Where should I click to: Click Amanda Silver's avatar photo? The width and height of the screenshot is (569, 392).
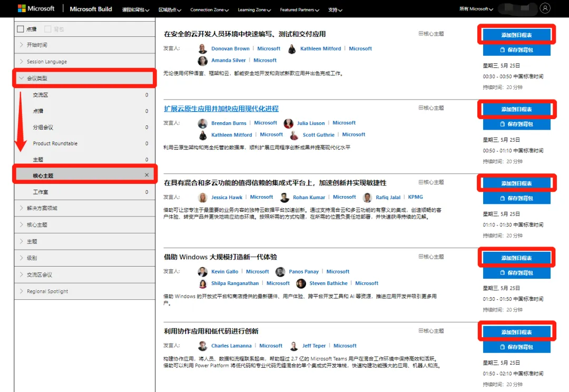(x=202, y=61)
